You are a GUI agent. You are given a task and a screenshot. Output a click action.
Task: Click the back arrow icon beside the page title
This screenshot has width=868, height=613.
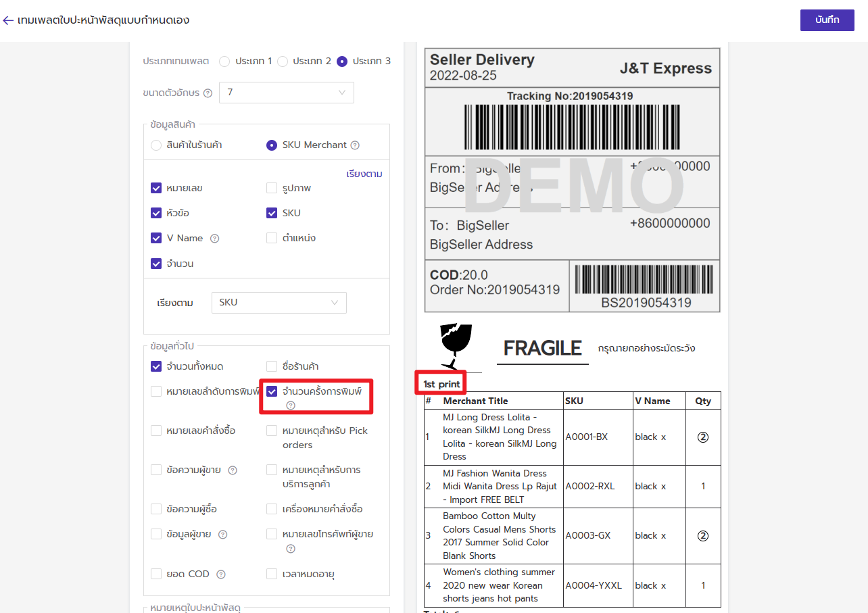coord(8,20)
